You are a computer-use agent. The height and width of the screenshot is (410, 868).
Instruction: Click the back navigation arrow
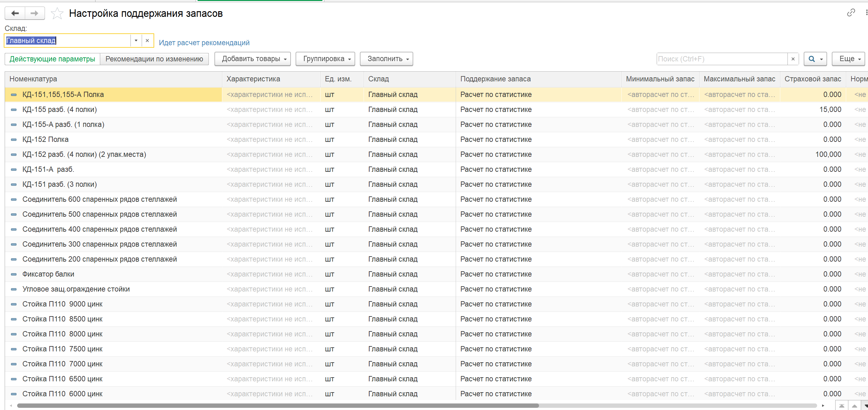coord(15,13)
